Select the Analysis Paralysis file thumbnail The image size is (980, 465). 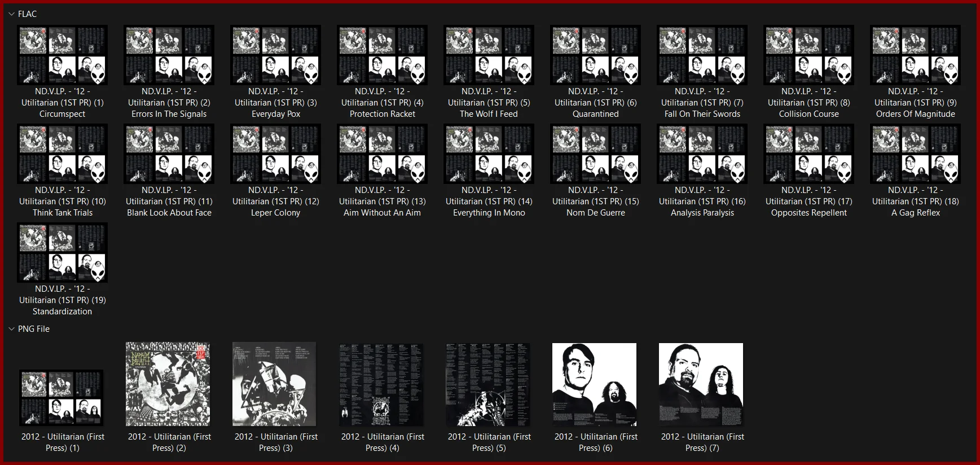pos(702,153)
